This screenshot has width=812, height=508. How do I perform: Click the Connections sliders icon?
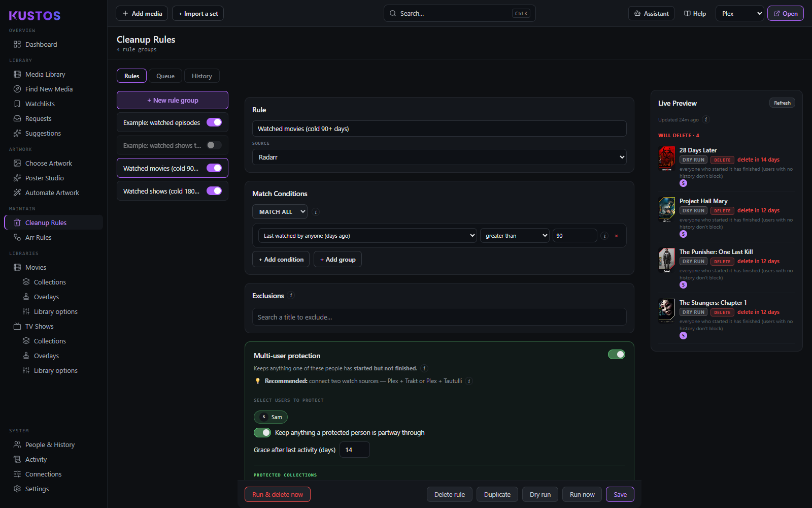tap(17, 474)
